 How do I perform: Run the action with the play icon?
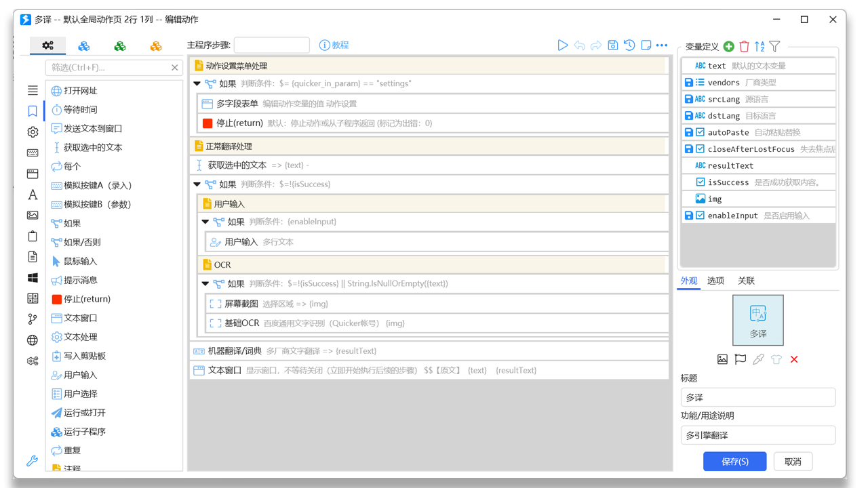tap(563, 45)
